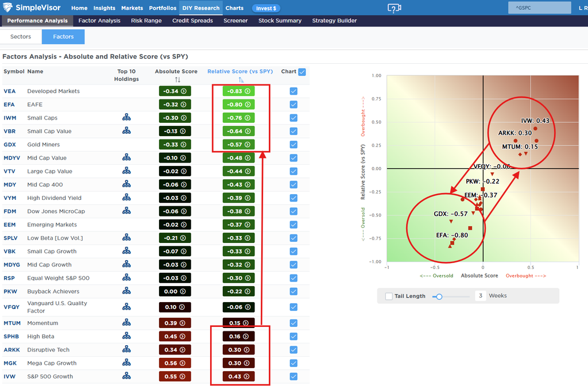This screenshot has width=588, height=386.
Task: Switch to the Sectors tab
Action: pyautogui.click(x=21, y=37)
